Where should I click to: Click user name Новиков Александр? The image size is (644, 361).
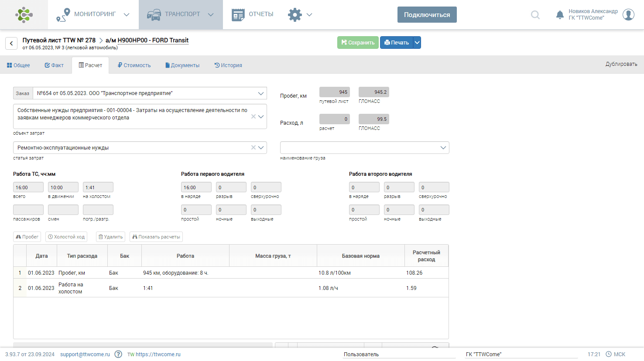[593, 11]
